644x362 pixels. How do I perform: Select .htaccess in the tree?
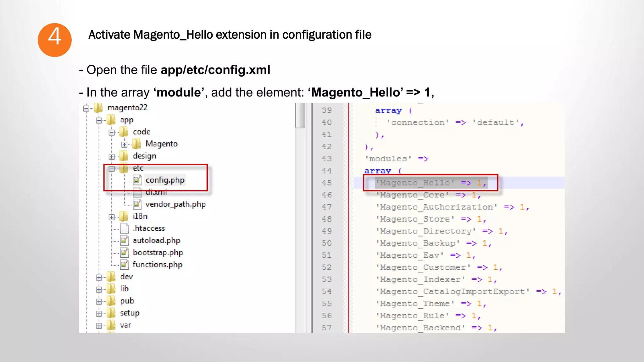pos(149,228)
